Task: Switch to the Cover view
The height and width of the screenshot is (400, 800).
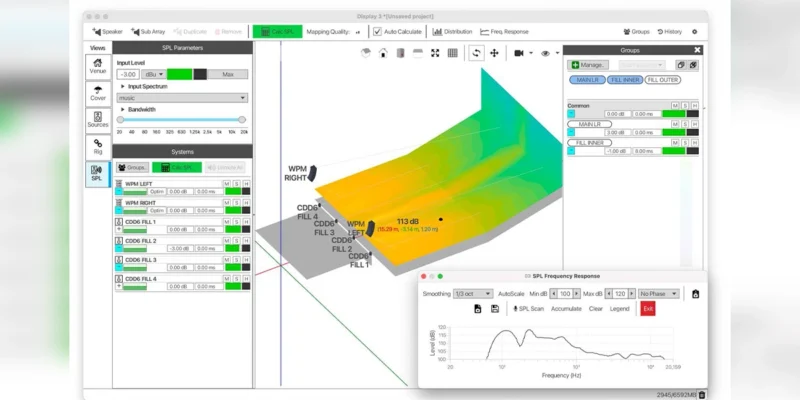Action: (98, 93)
